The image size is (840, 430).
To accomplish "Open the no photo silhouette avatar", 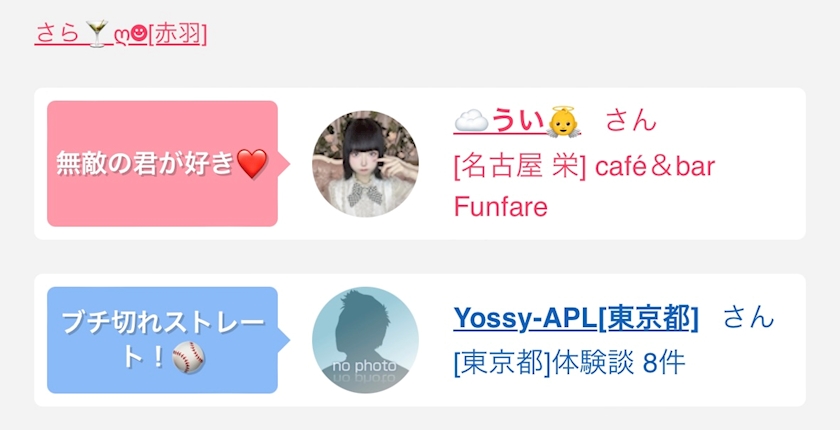I will (x=365, y=340).
